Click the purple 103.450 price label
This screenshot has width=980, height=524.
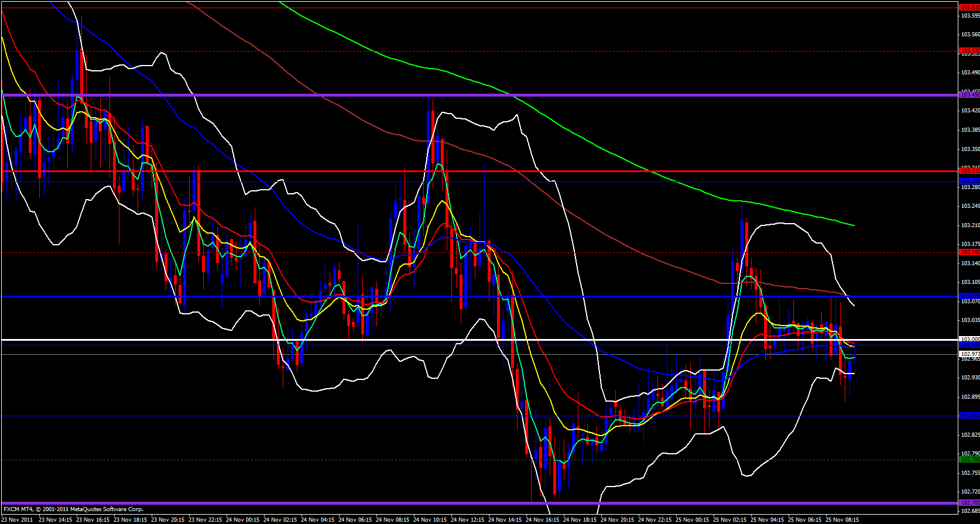pyautogui.click(x=969, y=94)
